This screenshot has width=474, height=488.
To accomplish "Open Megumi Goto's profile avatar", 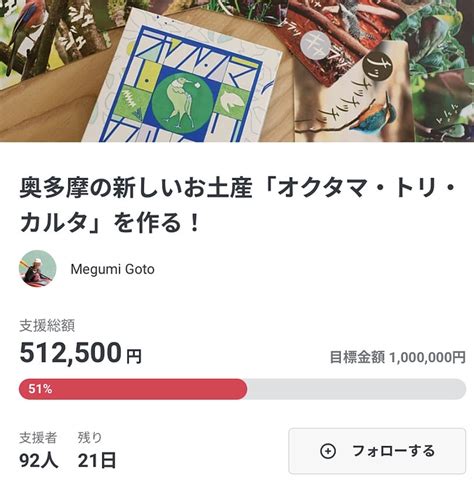I will (x=37, y=269).
